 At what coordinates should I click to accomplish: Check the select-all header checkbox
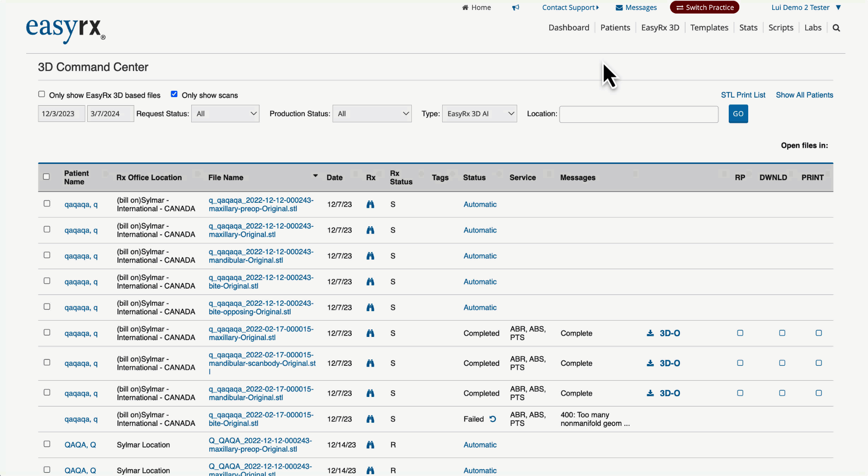[x=46, y=177]
